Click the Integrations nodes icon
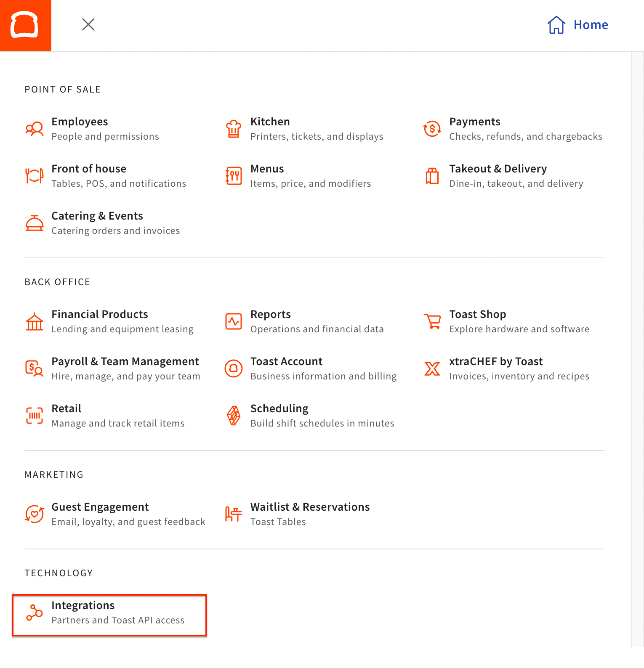 point(35,612)
